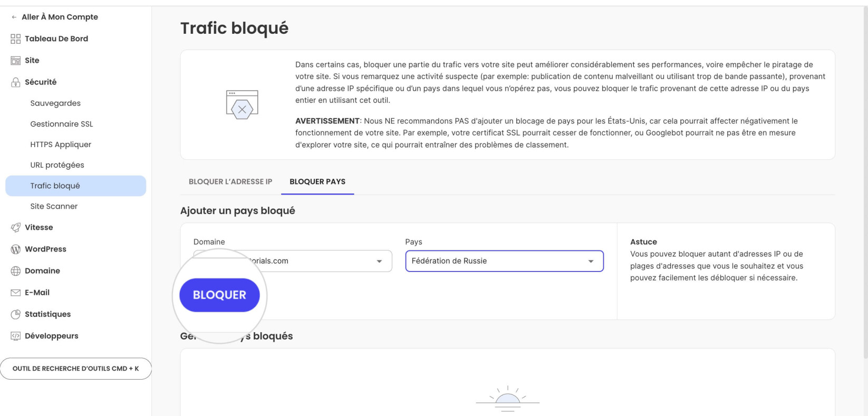Click the back arrow beside Aller À Mon Compte
The height and width of the screenshot is (416, 868).
click(14, 17)
